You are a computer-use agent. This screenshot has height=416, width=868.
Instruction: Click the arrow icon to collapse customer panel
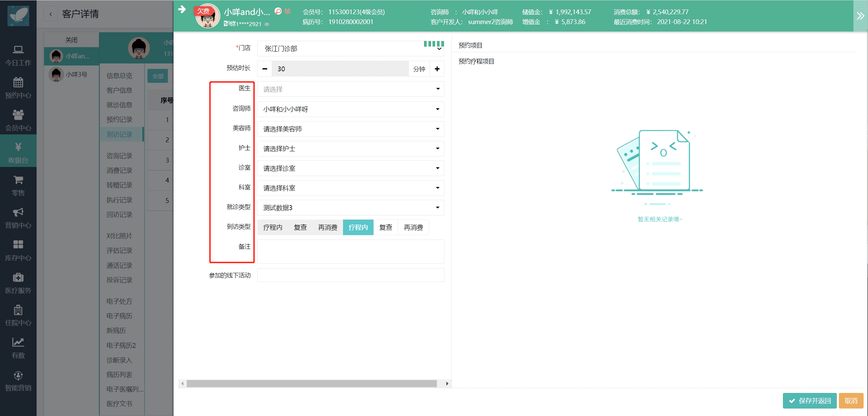182,10
